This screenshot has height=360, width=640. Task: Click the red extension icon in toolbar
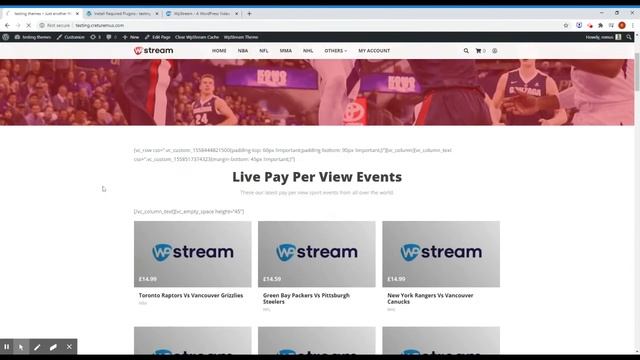point(590,25)
